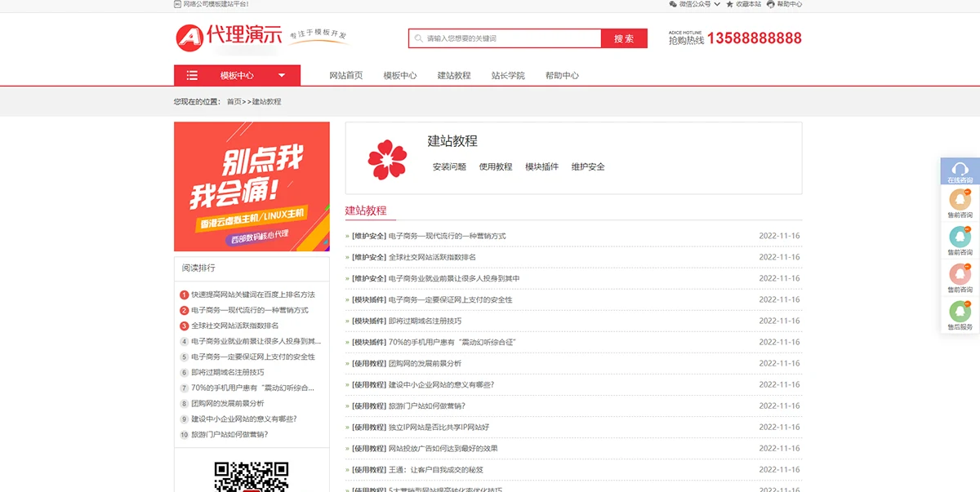The image size is (980, 492).
Task: Expand the 模板中心 red category menu
Action: tap(237, 75)
